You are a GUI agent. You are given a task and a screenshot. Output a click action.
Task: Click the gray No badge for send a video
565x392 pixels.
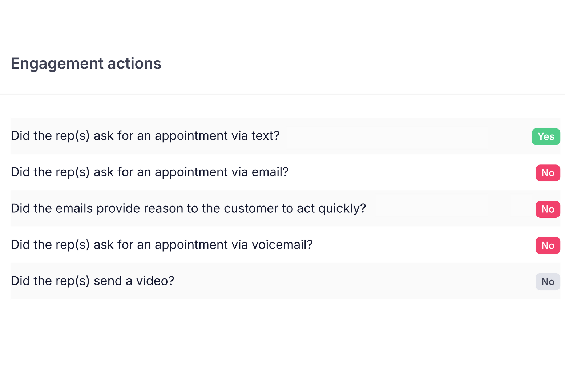548,282
